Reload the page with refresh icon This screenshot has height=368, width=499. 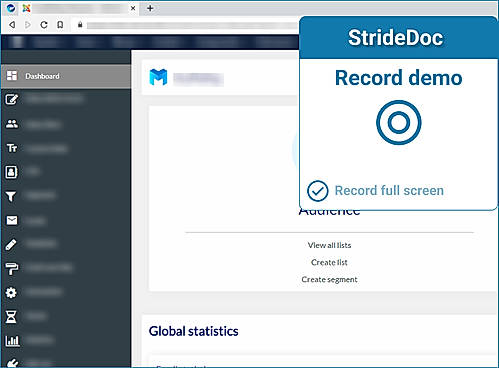(44, 24)
